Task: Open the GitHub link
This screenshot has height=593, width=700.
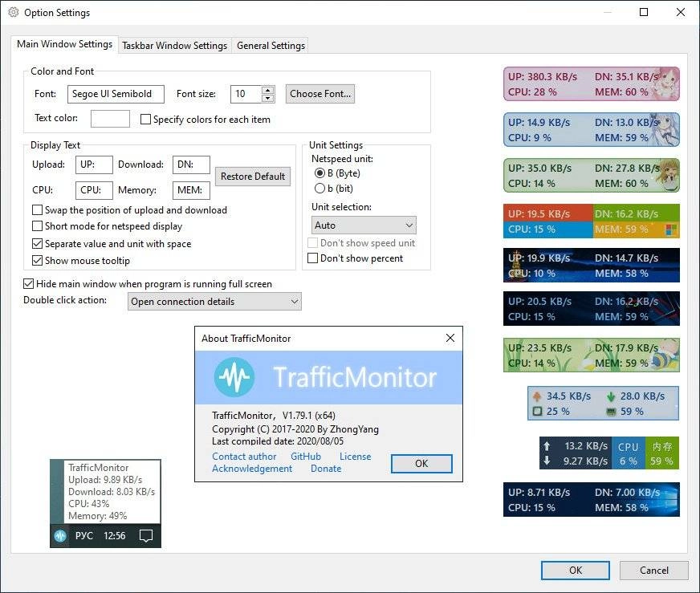Action: pyautogui.click(x=306, y=457)
